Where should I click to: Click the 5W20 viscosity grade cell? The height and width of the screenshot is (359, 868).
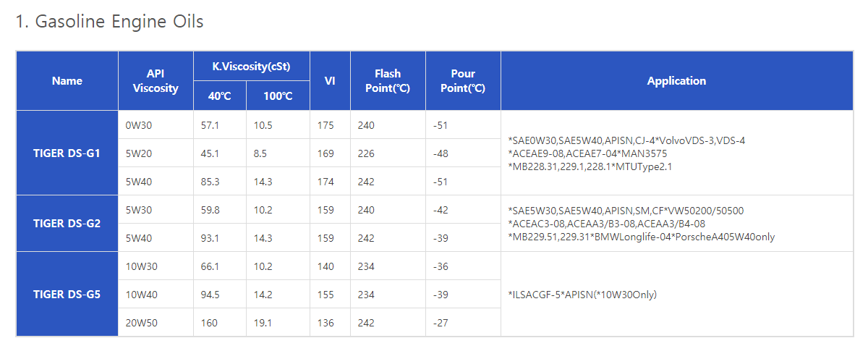tap(139, 153)
